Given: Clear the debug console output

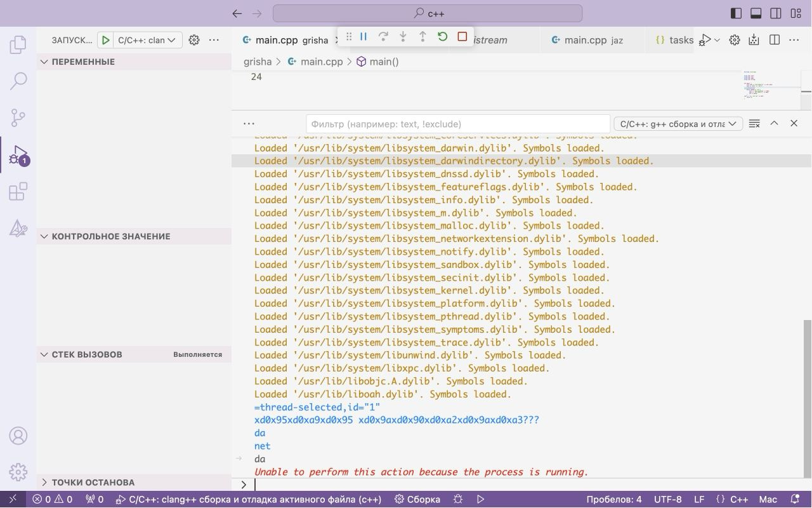Looking at the screenshot, I should pos(754,124).
